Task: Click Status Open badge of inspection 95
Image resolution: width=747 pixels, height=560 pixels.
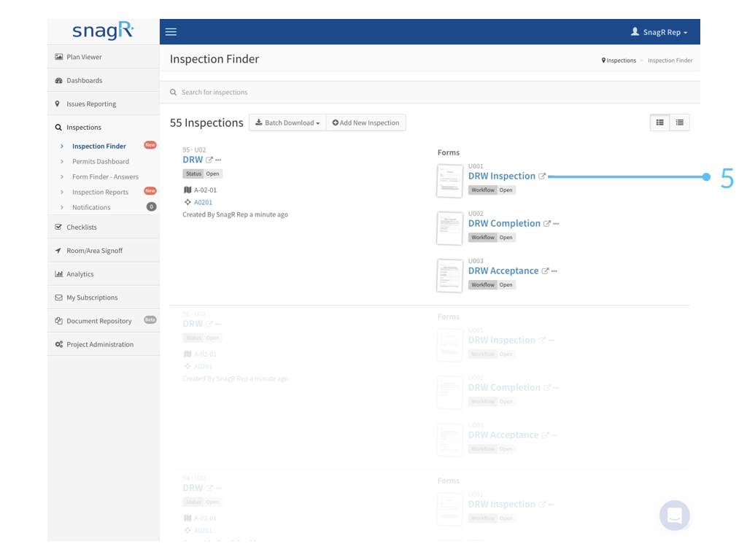Action: click(x=203, y=174)
